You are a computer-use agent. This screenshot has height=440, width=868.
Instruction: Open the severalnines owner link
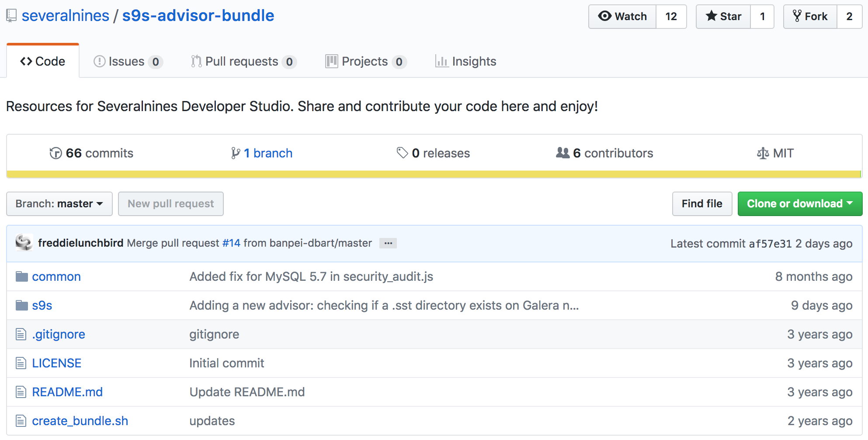point(66,16)
